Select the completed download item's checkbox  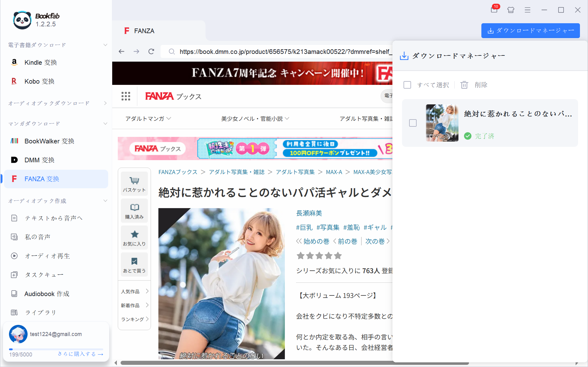pyautogui.click(x=413, y=123)
